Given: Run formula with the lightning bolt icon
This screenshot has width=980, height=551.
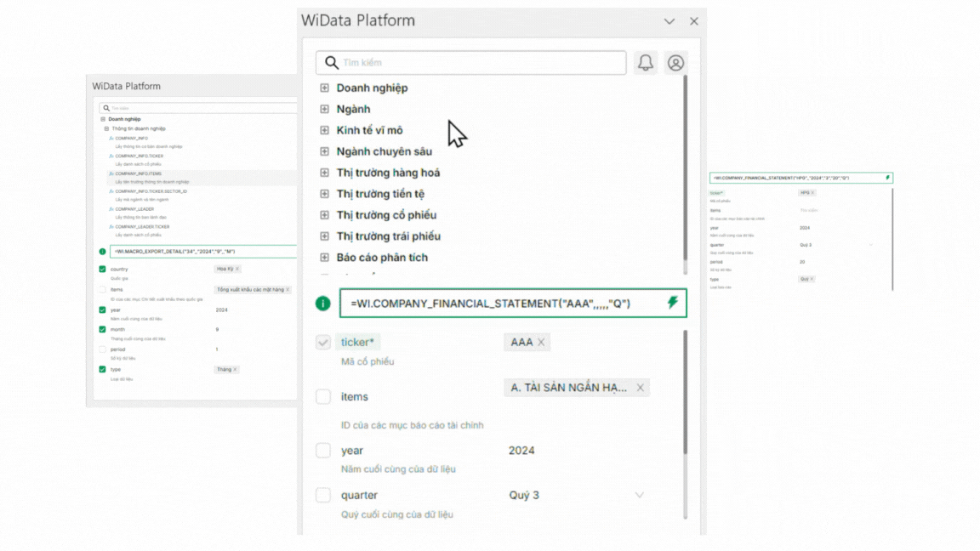Looking at the screenshot, I should click(x=673, y=303).
